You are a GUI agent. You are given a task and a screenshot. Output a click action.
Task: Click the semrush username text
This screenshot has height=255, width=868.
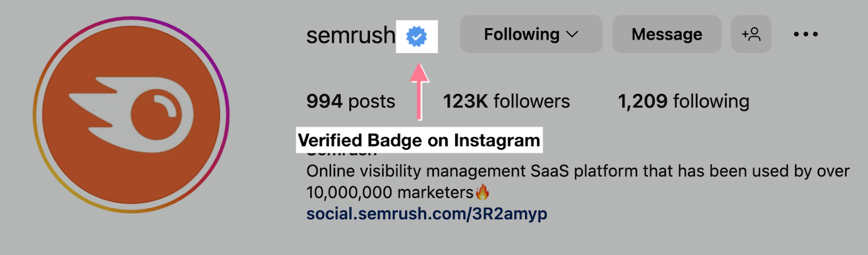pos(350,35)
